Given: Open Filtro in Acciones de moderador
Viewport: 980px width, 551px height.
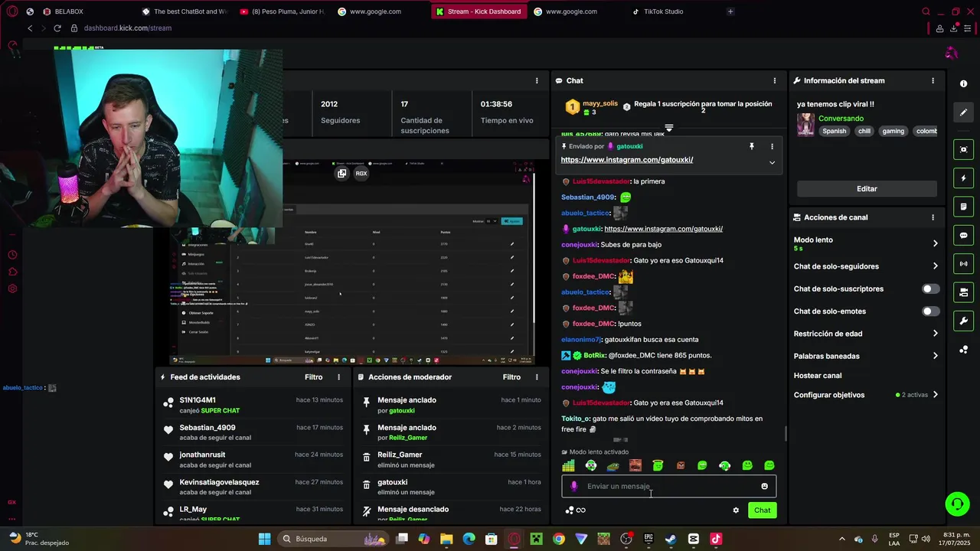Looking at the screenshot, I should (511, 377).
